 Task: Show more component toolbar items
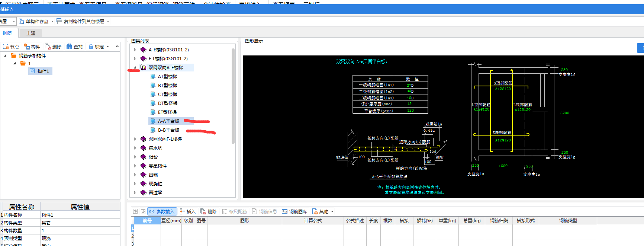117,47
